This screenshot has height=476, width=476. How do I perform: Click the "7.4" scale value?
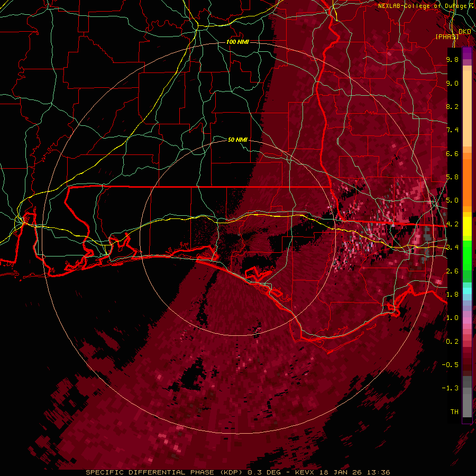click(452, 130)
